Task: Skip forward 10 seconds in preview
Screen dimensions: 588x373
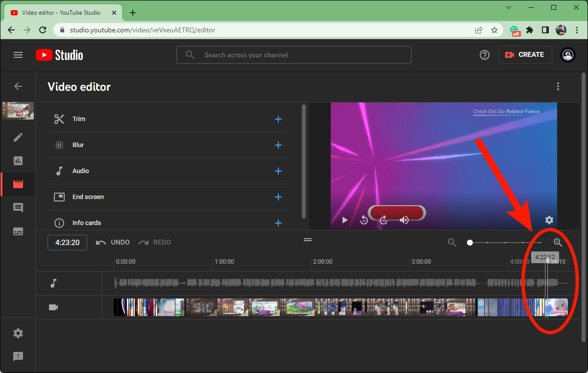Action: 384,220
